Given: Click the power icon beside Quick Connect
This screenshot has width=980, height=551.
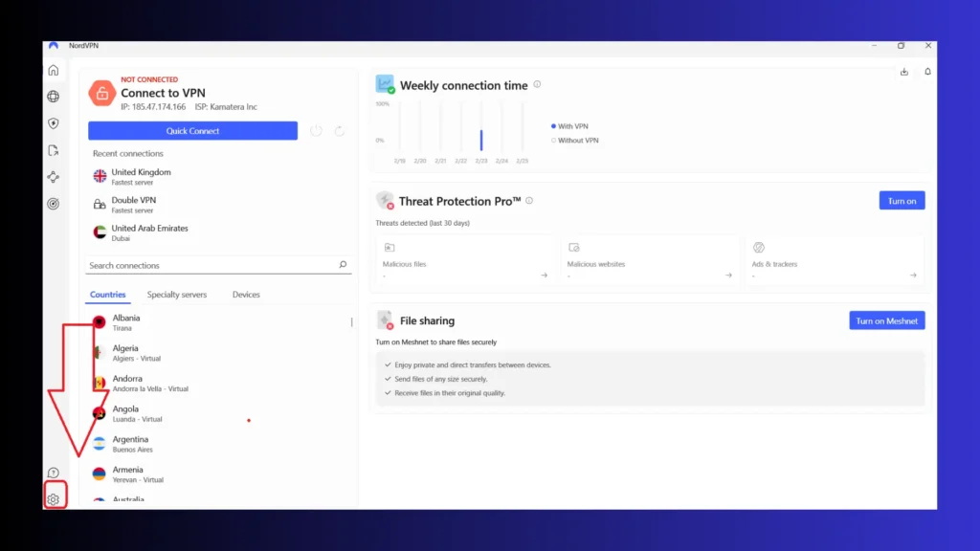Looking at the screenshot, I should 316,130.
